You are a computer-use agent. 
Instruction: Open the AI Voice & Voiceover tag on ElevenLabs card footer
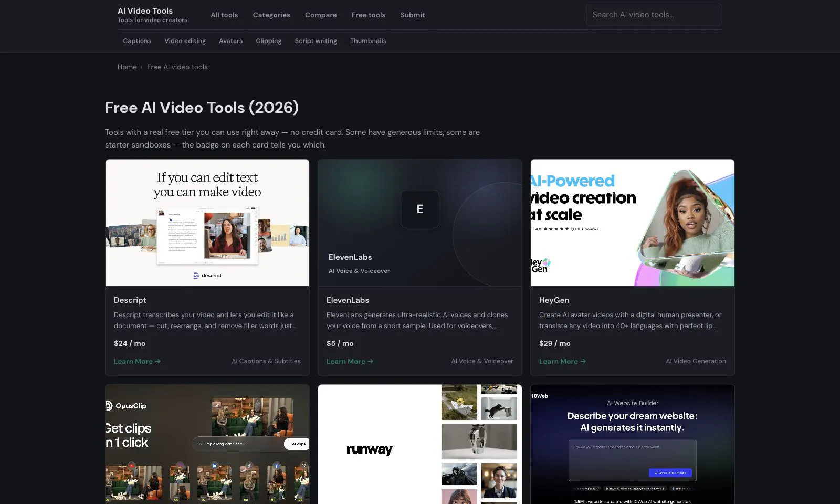click(482, 361)
